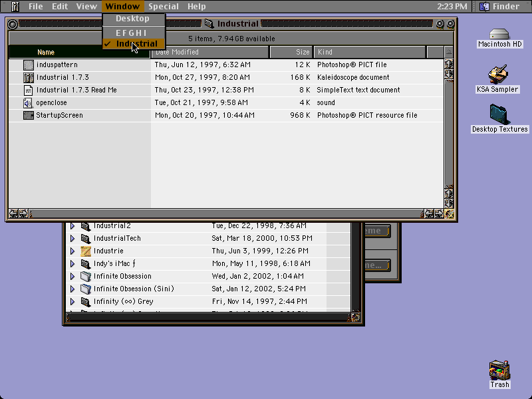Click the Finder application menu icon
Viewport: 532px width, 399px height.
pos(485,6)
